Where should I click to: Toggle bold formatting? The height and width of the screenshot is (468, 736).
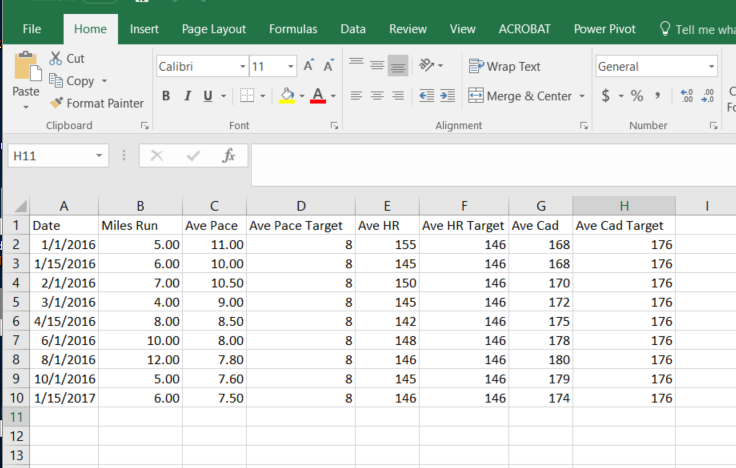(x=166, y=96)
